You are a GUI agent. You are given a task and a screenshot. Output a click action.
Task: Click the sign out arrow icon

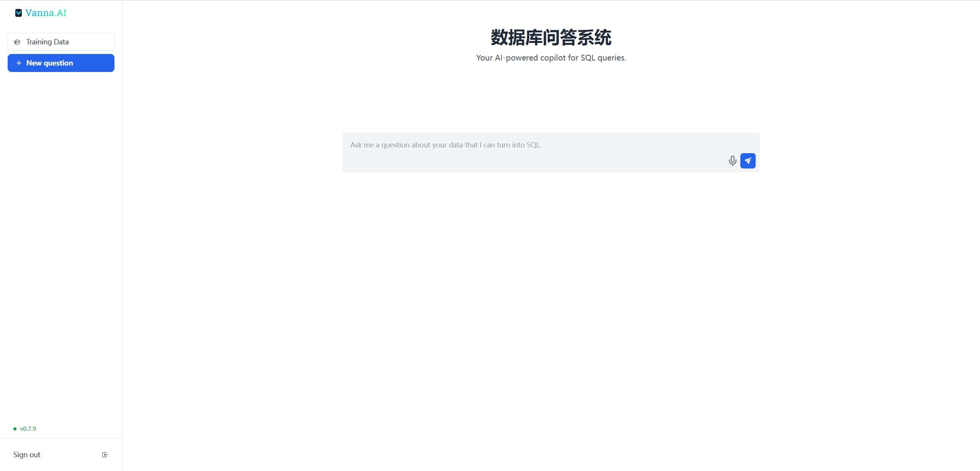[x=105, y=455]
